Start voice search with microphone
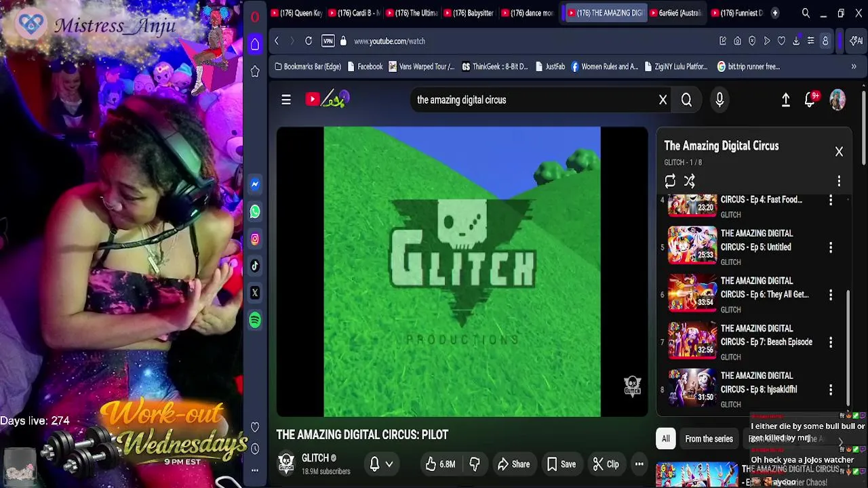 coord(719,100)
